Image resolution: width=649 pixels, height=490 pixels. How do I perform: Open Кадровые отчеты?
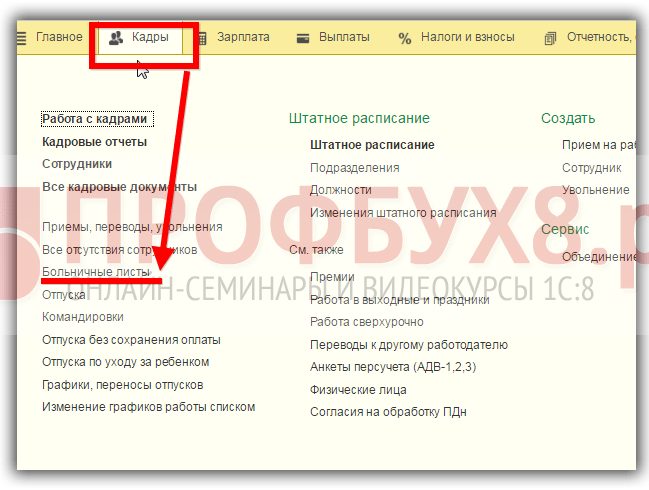pyautogui.click(x=94, y=142)
